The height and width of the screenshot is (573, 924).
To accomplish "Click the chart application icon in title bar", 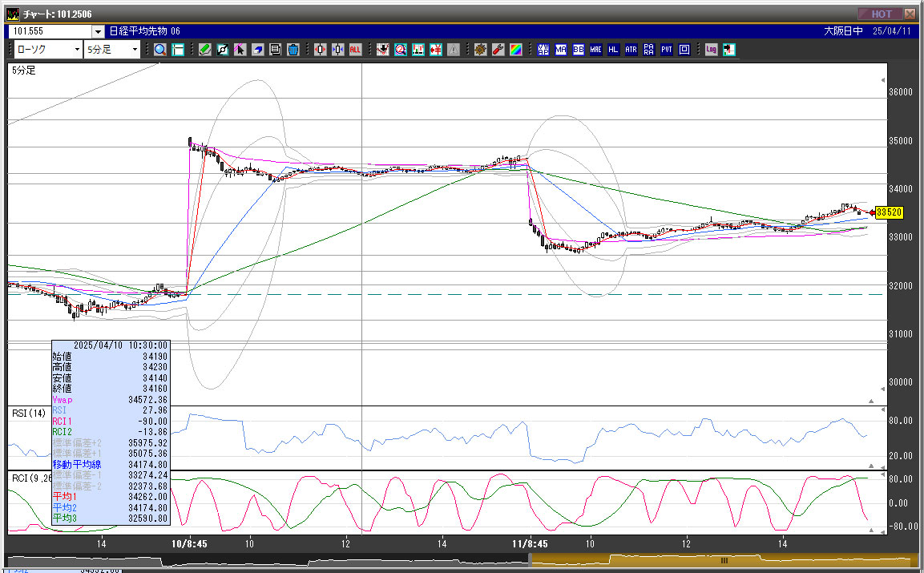I will tap(12, 14).
